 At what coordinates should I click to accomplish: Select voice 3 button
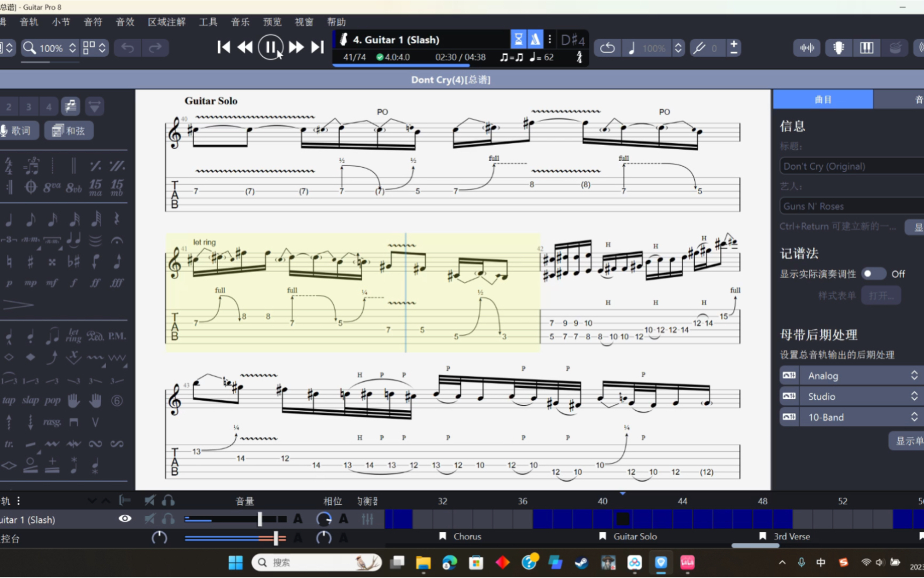coord(29,106)
